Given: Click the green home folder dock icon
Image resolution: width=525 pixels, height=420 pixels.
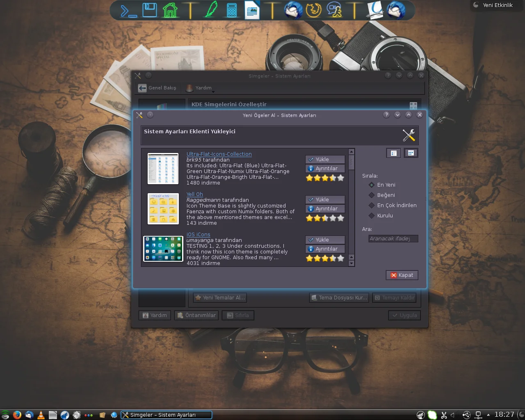Looking at the screenshot, I should [x=170, y=10].
